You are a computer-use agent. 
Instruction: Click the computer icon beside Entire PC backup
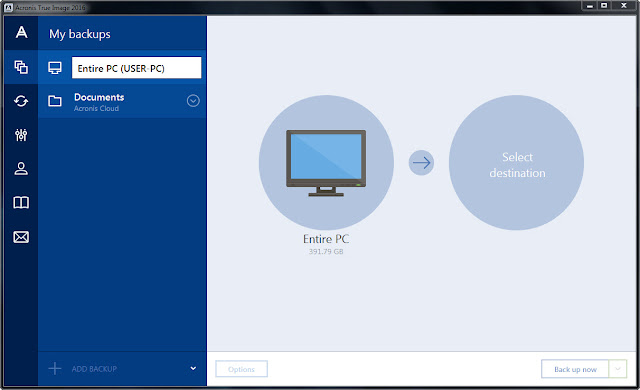[x=55, y=68]
